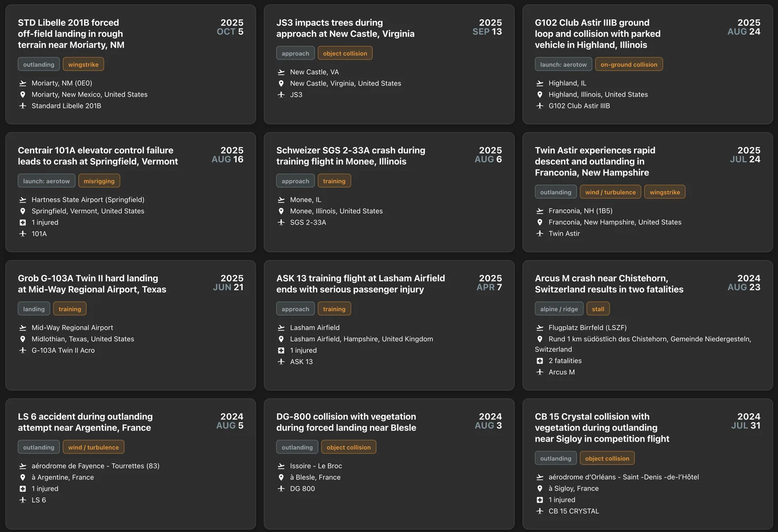This screenshot has width=778, height=532.
Task: Select the alpine / ridge tag
Action: (559, 309)
